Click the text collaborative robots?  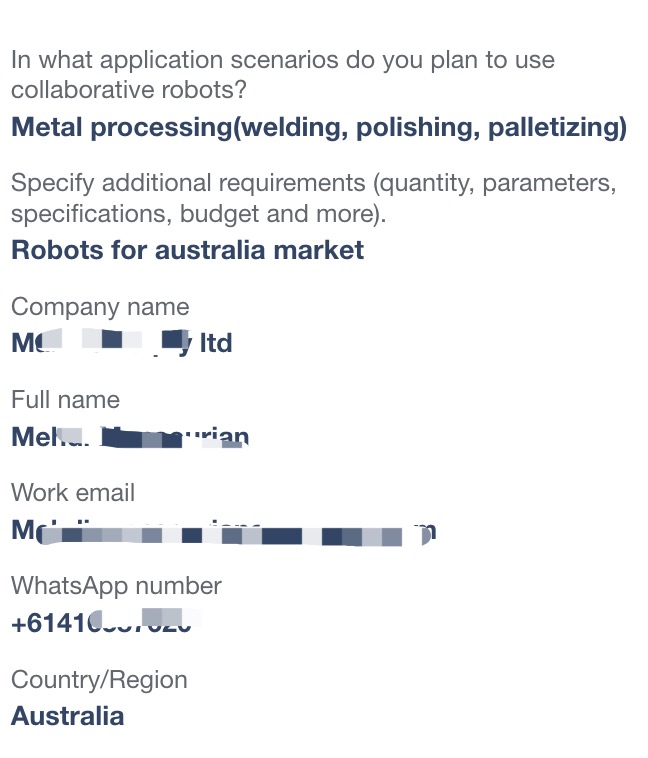coord(129,90)
